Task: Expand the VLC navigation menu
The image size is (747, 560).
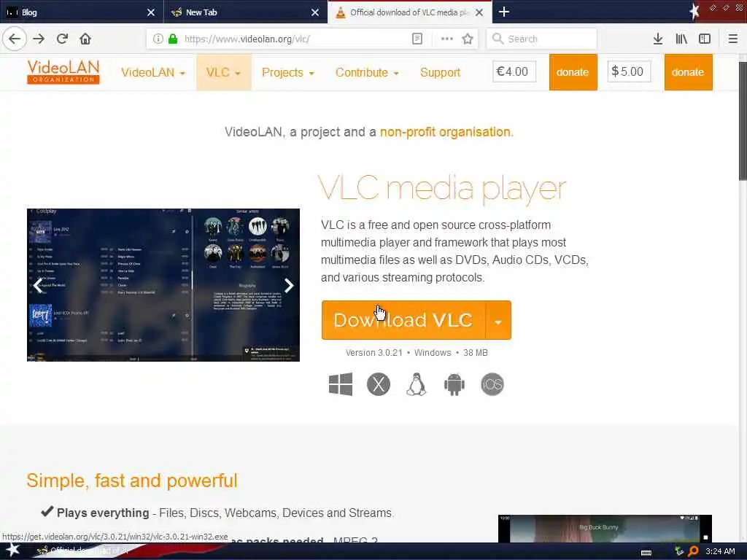Action: 223,72
